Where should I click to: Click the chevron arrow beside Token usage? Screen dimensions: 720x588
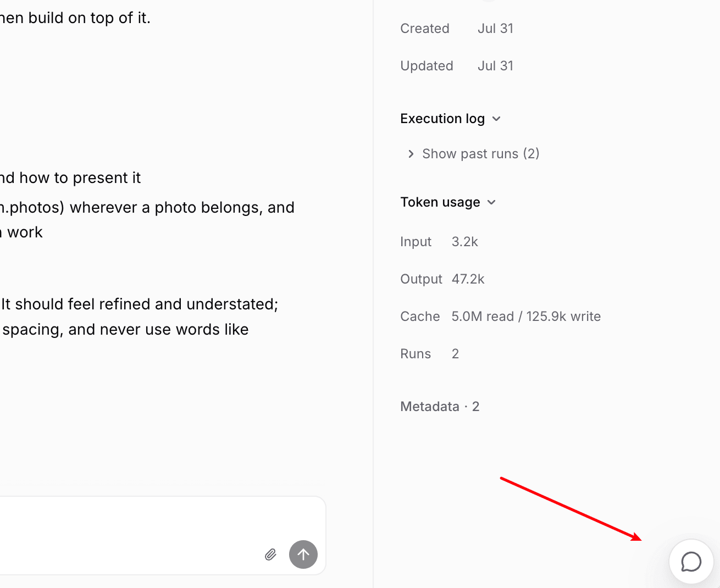[x=491, y=202]
